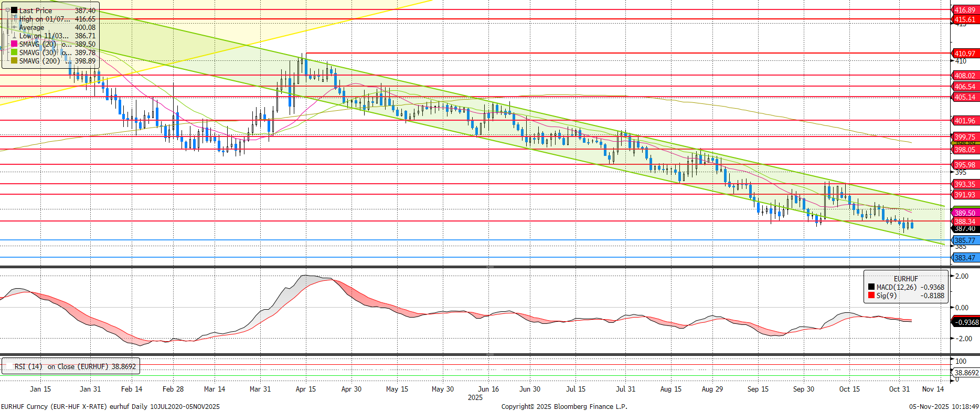Click the 38.8692 RSI axis value tag
This screenshot has height=411, width=980.
966,373
